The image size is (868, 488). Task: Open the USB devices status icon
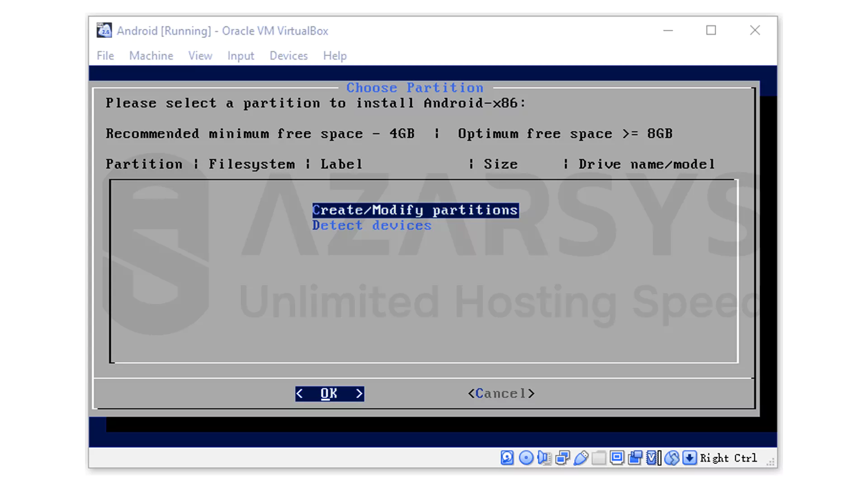tap(581, 458)
